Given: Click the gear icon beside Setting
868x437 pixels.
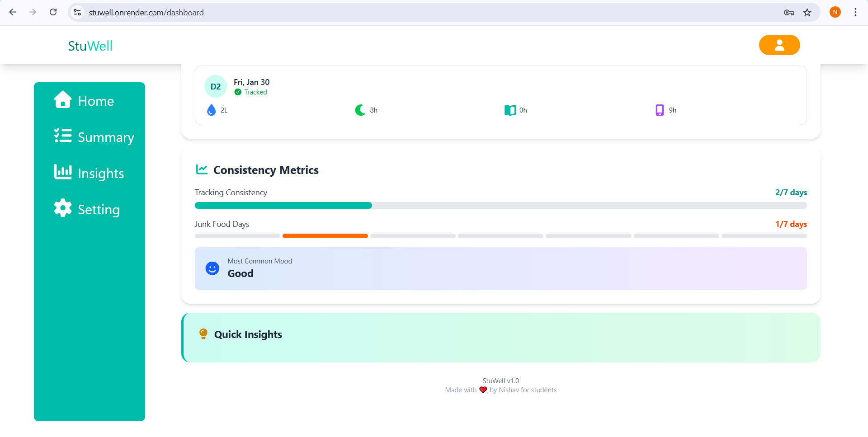Looking at the screenshot, I should coord(63,208).
